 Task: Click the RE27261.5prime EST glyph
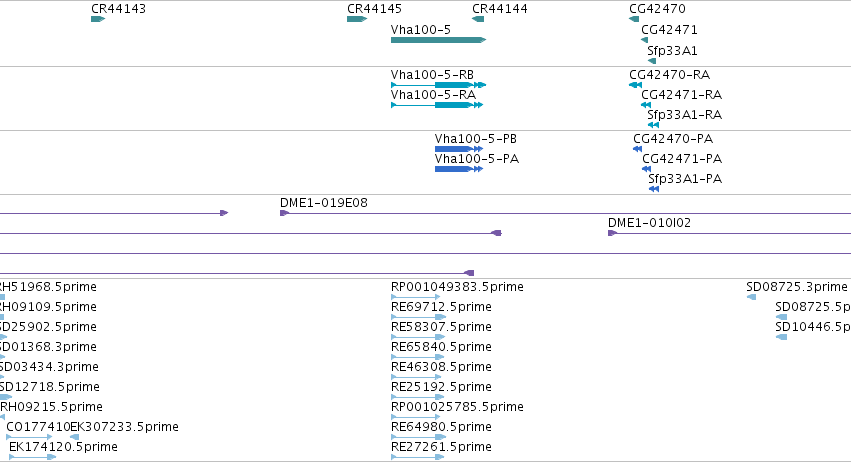(x=417, y=458)
